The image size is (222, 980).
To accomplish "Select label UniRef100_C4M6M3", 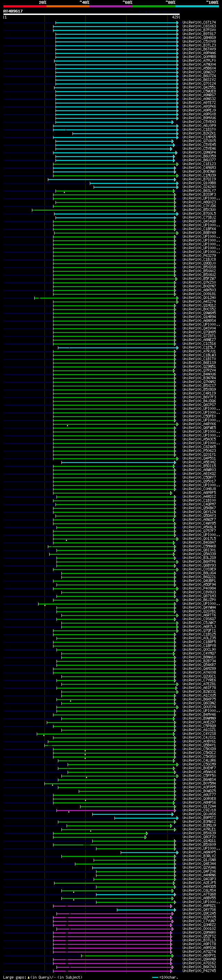I will pyautogui.click(x=199, y=168).
